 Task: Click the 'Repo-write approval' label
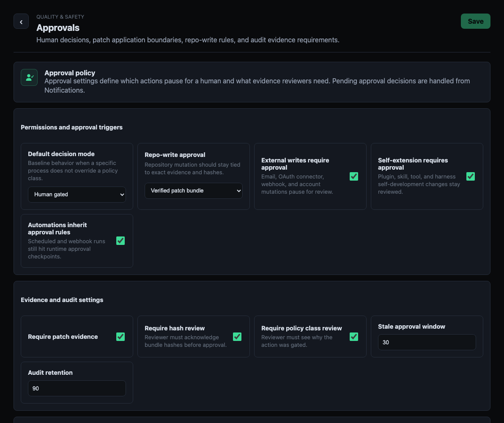click(175, 155)
